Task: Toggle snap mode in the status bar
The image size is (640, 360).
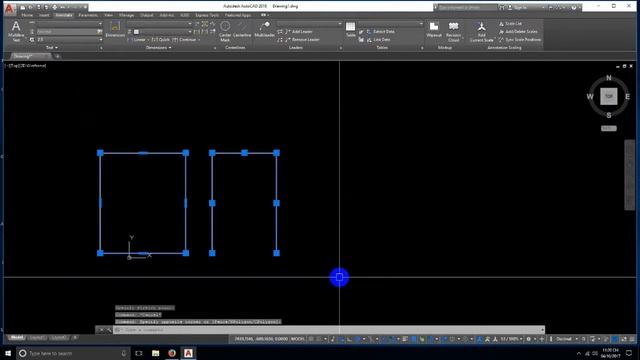Action: [319, 339]
